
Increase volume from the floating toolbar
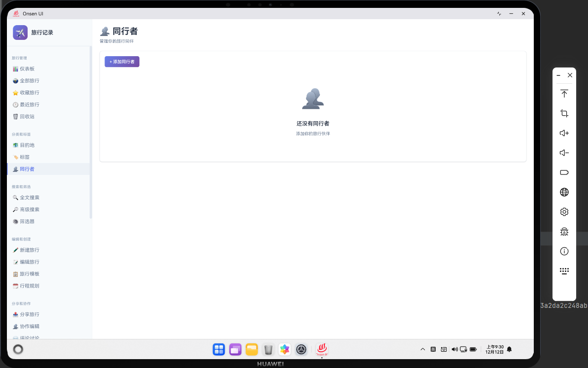[x=564, y=133]
